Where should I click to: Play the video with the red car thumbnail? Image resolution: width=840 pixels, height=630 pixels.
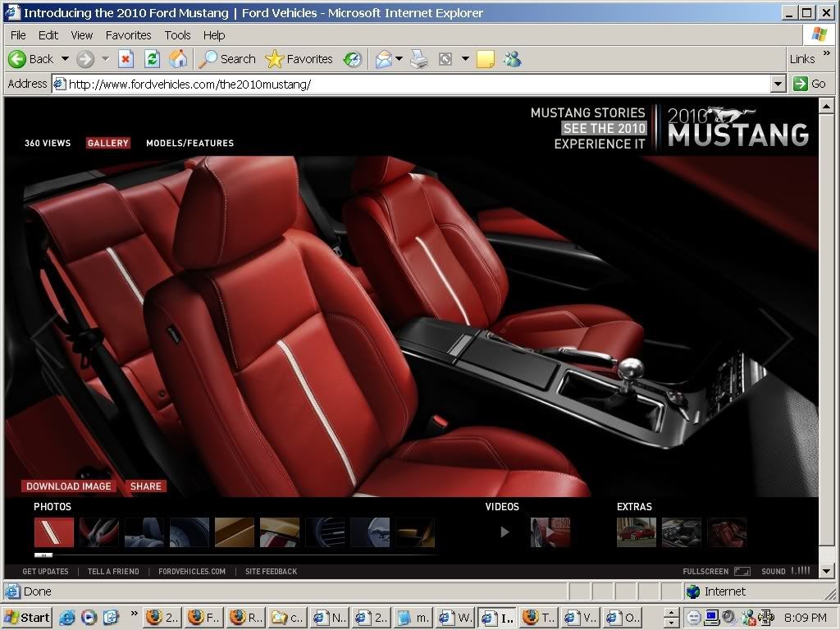tap(550, 532)
